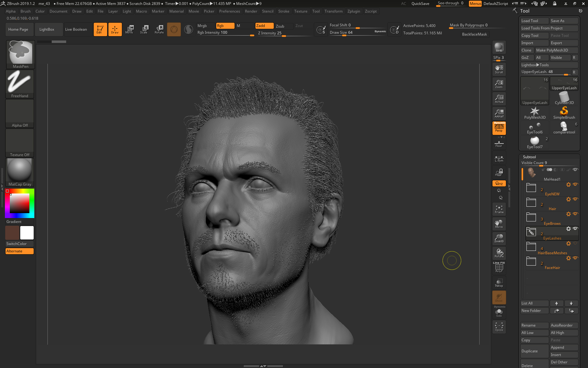Open the Stroke menu
This screenshot has height=368, width=588.
coord(284,11)
